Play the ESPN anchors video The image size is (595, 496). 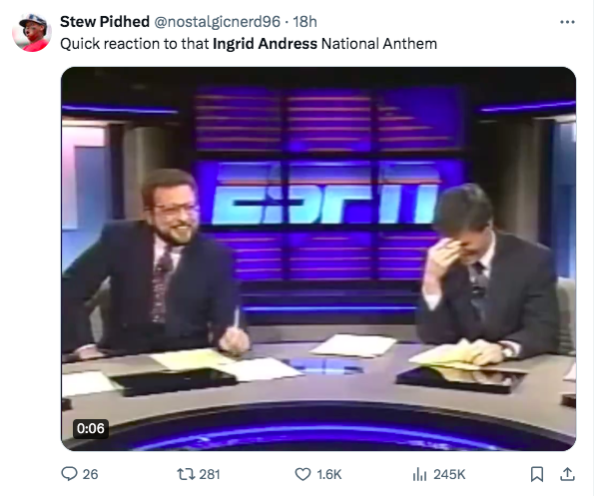point(318,259)
